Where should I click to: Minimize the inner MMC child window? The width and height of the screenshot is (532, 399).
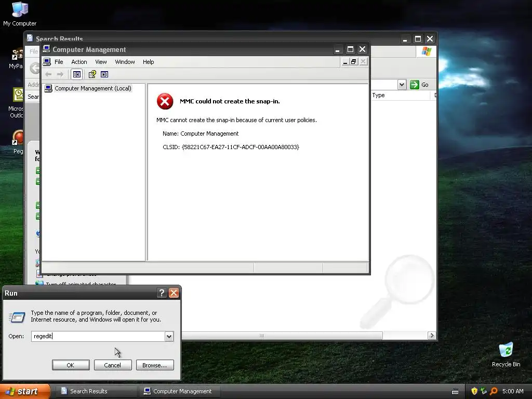coord(345,61)
